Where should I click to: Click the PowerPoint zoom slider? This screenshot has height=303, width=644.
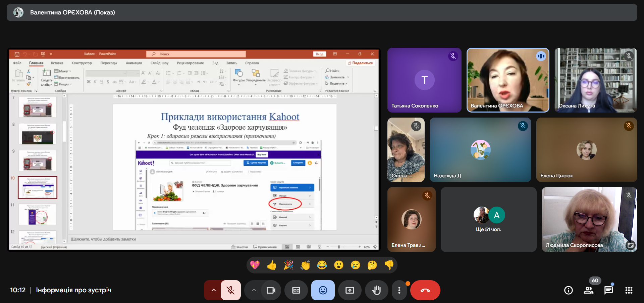tap(339, 247)
